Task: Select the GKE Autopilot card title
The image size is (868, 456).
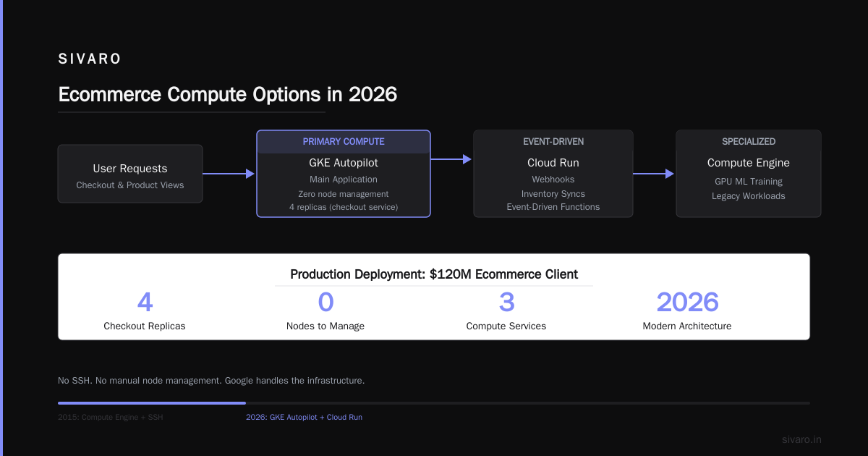Action: [x=344, y=163]
